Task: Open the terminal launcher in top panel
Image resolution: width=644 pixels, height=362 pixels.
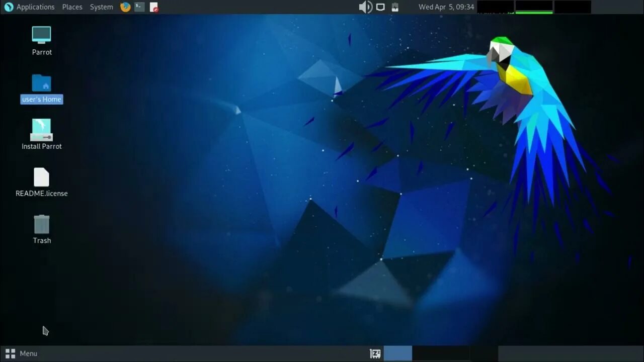Action: coord(139,7)
